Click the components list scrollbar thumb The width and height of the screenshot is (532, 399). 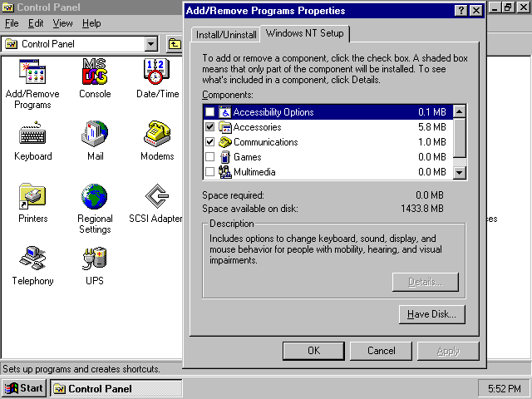[x=460, y=138]
